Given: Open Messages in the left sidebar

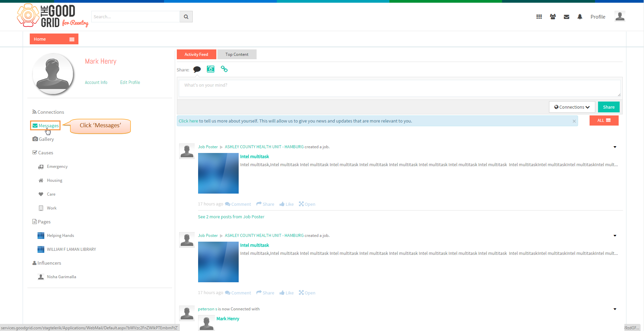Looking at the screenshot, I should click(x=46, y=126).
